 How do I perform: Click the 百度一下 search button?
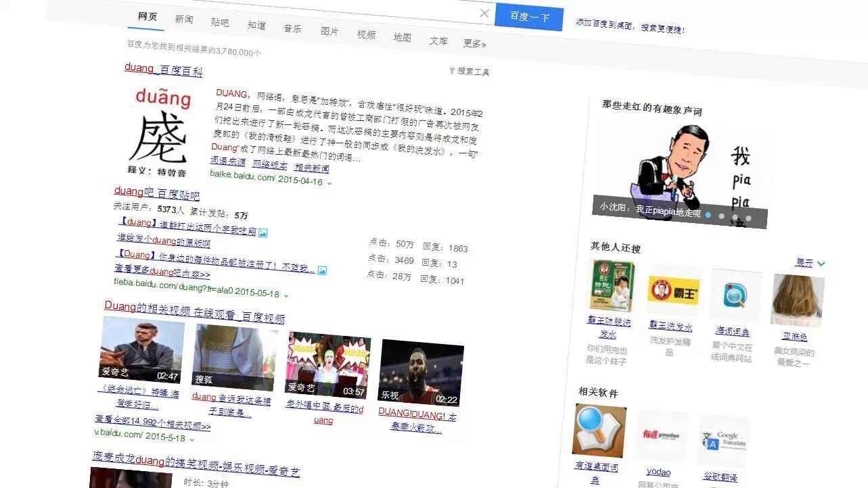(529, 17)
